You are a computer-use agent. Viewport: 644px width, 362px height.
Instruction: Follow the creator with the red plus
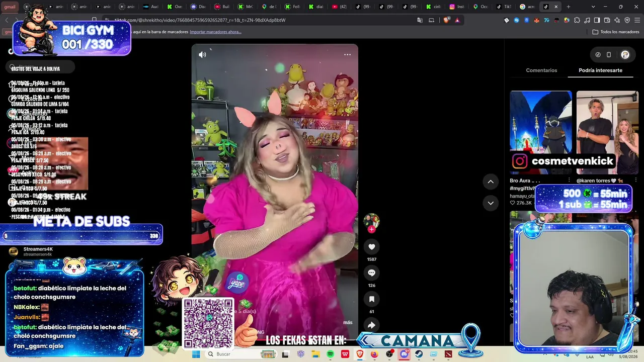click(x=371, y=229)
